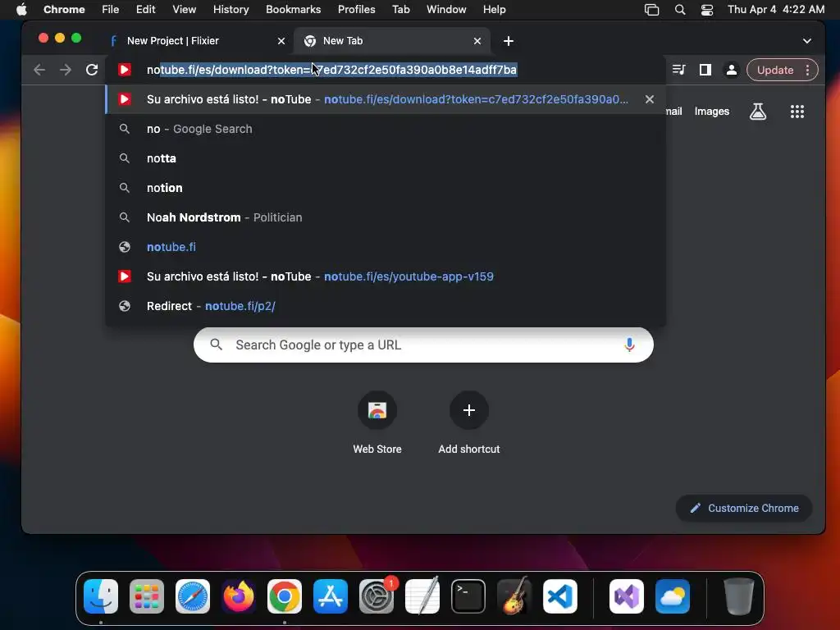Reload the page with the refresh icon
Viewport: 840px width, 630px height.
(92, 70)
